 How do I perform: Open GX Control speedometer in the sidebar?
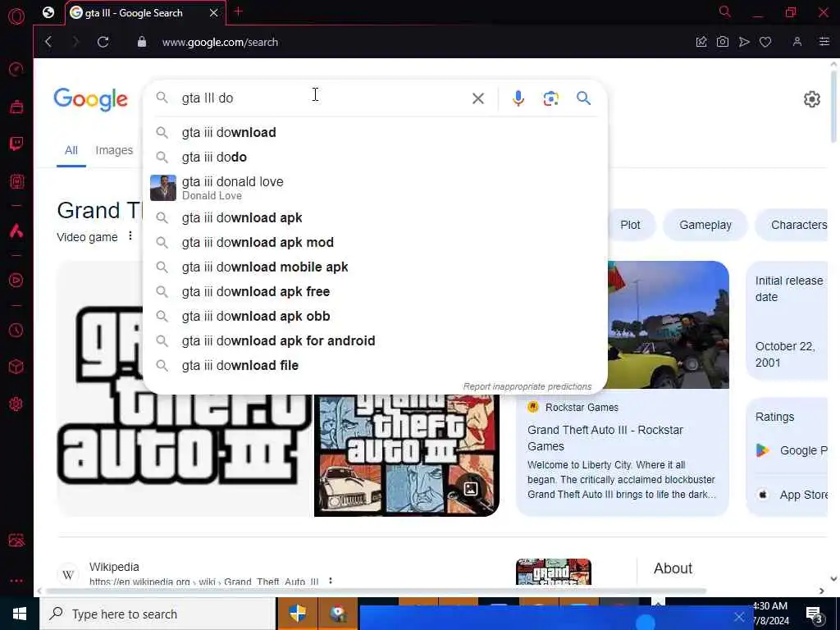tap(16, 69)
